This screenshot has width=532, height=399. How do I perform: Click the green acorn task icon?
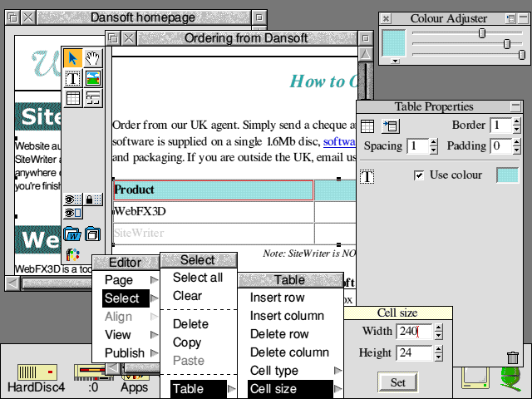point(510,379)
